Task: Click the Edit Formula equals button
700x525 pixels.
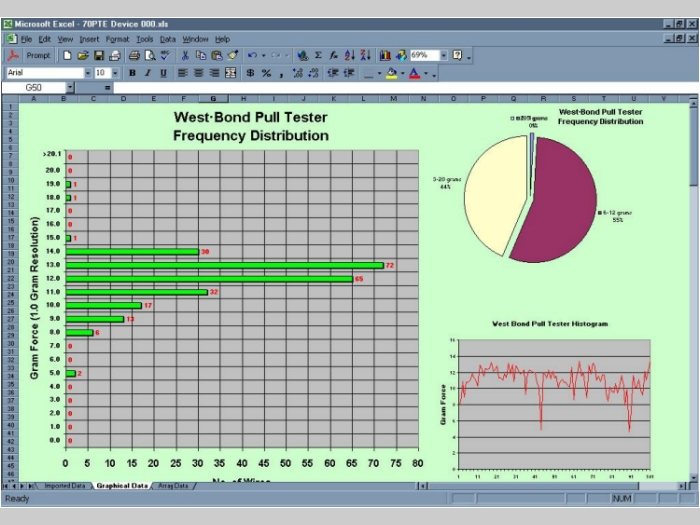Action: click(107, 88)
